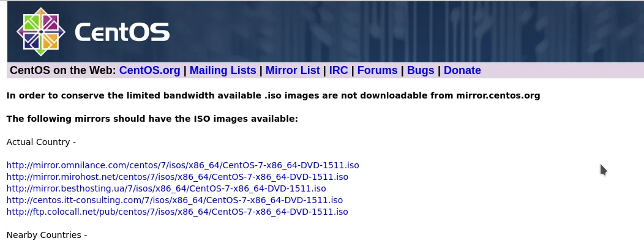Download ISO from ftp.colocall.net link
The image size is (644, 249).
pyautogui.click(x=177, y=212)
